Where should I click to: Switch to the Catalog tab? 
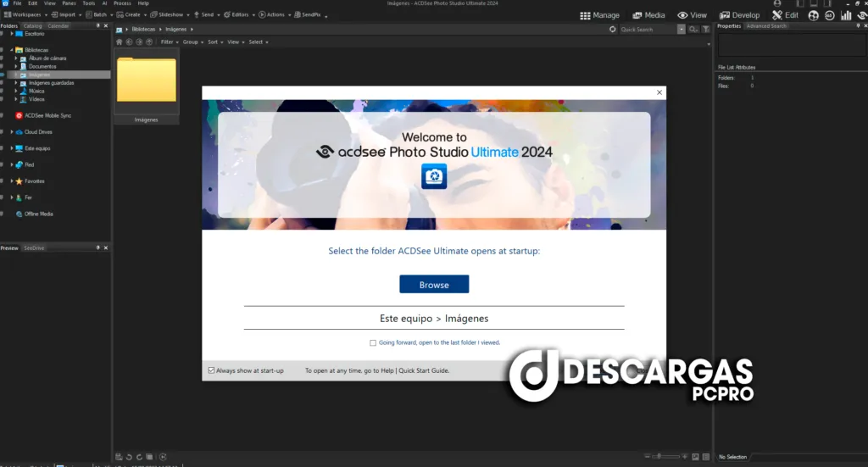pos(32,26)
